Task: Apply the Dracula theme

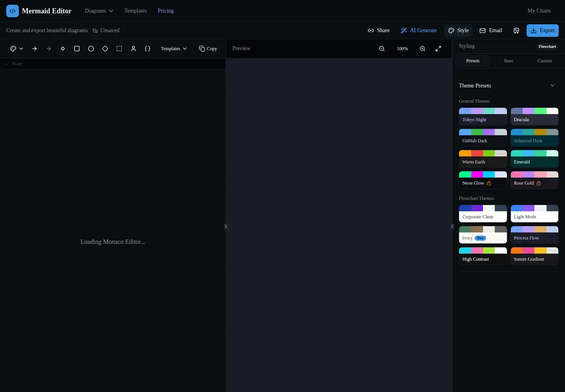Action: pos(534,116)
